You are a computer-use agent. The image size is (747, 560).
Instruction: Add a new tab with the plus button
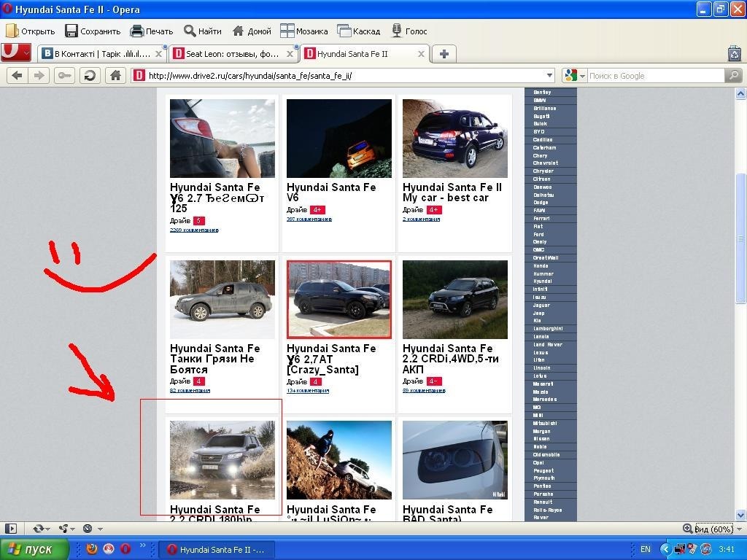(444, 54)
